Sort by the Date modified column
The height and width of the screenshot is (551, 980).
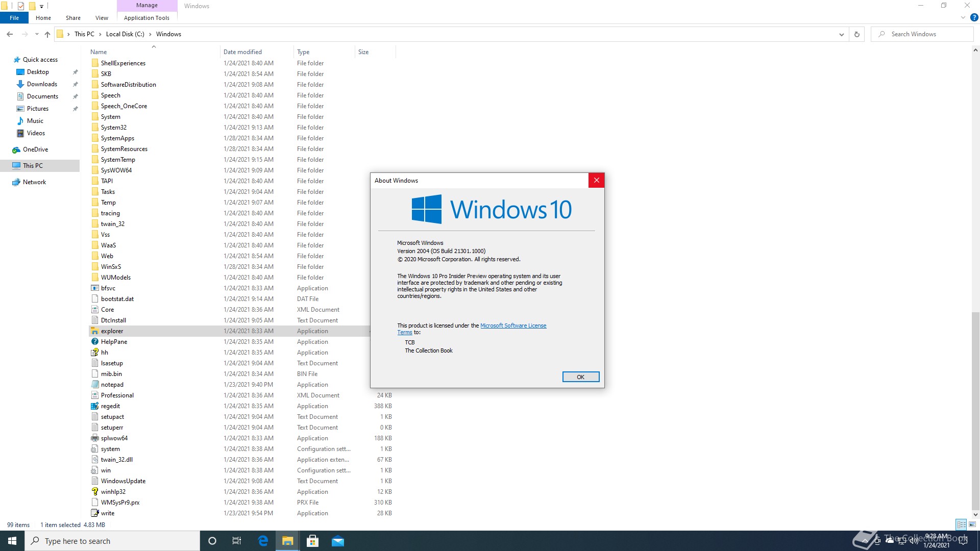coord(257,52)
